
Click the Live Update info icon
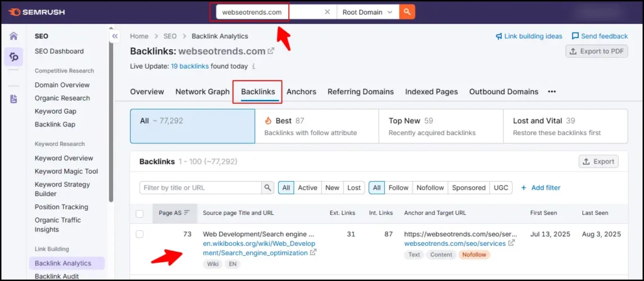[253, 66]
